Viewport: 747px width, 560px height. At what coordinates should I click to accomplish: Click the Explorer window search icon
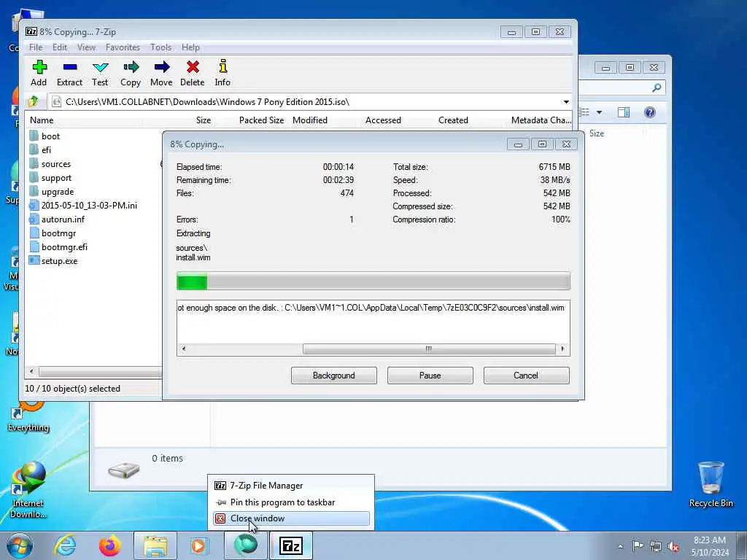click(657, 87)
